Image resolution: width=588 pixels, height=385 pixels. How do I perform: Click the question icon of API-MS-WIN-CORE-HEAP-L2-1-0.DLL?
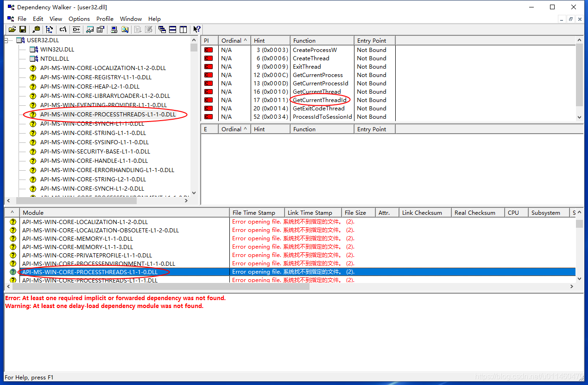33,87
